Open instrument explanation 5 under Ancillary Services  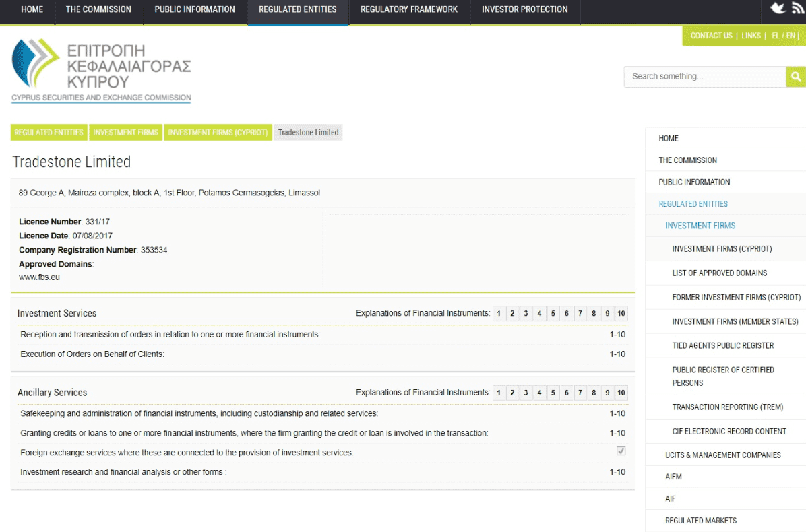pyautogui.click(x=553, y=393)
